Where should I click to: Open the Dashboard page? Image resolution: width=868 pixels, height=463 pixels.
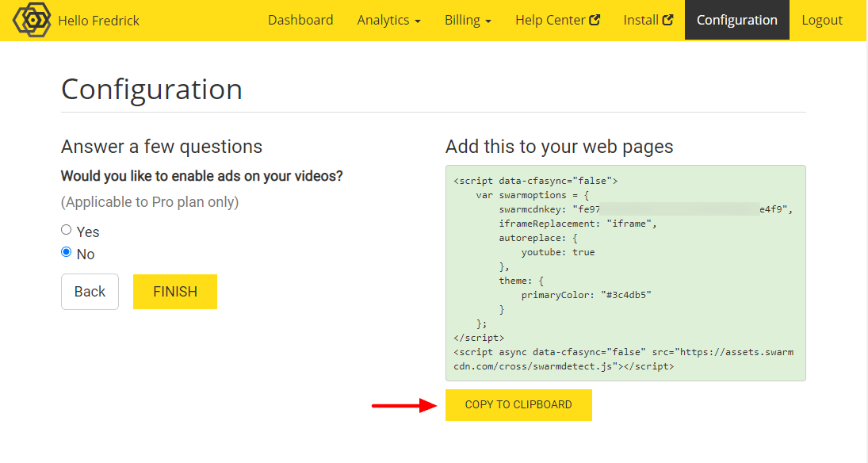[300, 20]
